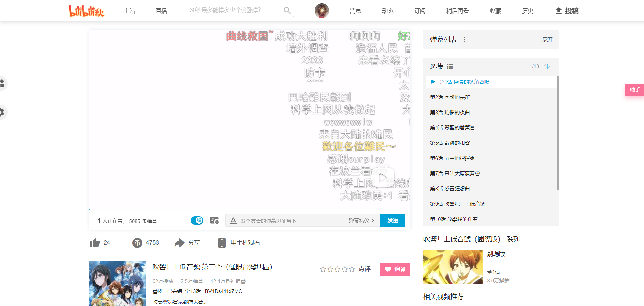Click the coin donate icon
This screenshot has height=306, width=644.
(x=137, y=243)
